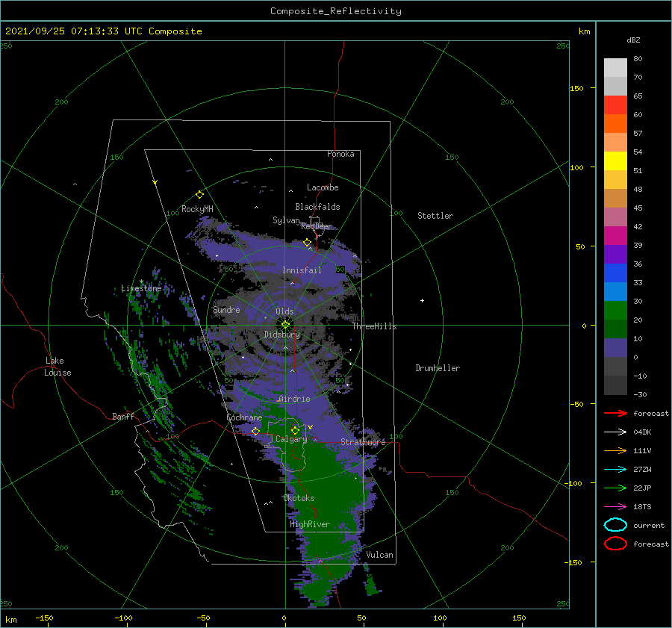
Task: Click the Didsbury town label
Action: [281, 335]
